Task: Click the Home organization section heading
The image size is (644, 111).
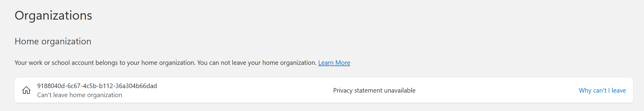Action: tap(53, 41)
